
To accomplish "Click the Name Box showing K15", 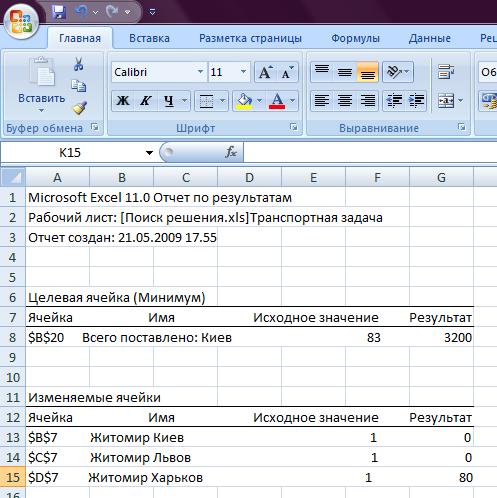I will [70, 153].
